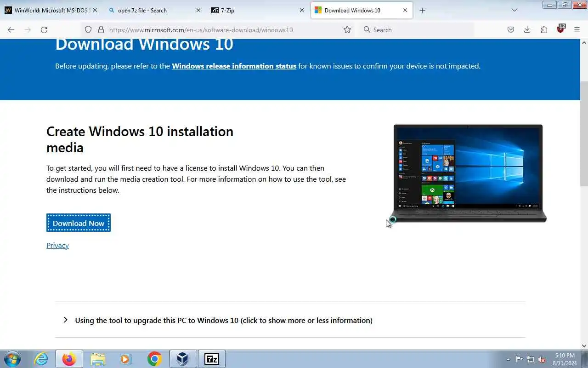List all tabs dropdown arrow
Viewport: 588px width, 368px height.
(514, 10)
